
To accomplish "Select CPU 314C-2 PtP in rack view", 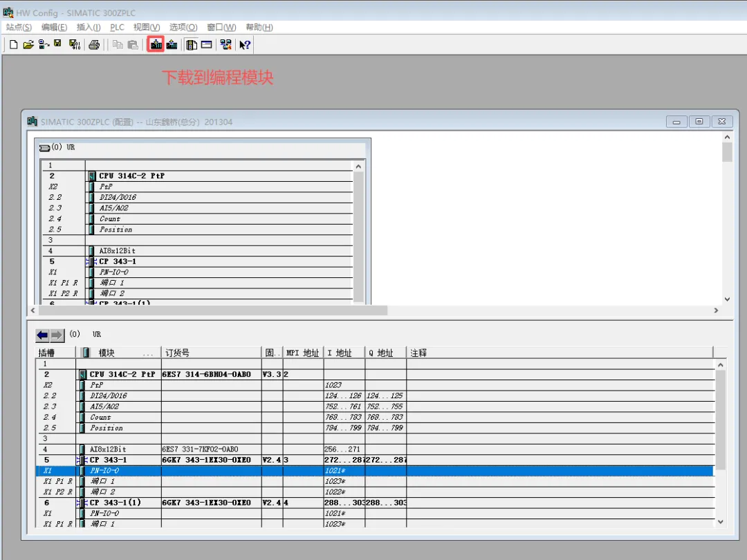I will coord(197,176).
